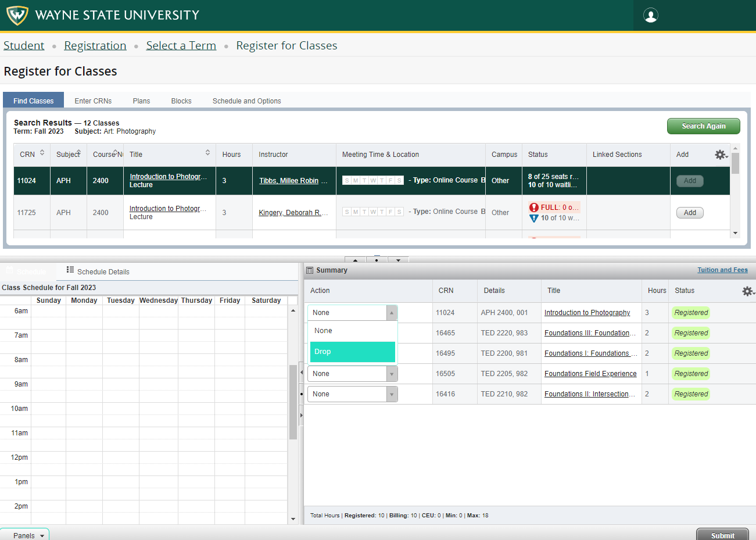Click the search results scroll down arrow
The width and height of the screenshot is (756, 540).
coord(735,233)
